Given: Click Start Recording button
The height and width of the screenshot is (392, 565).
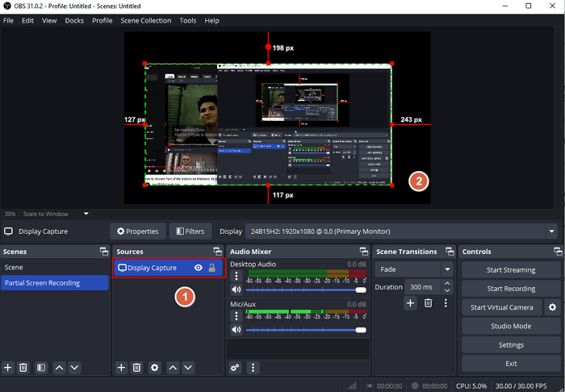Looking at the screenshot, I should (511, 289).
